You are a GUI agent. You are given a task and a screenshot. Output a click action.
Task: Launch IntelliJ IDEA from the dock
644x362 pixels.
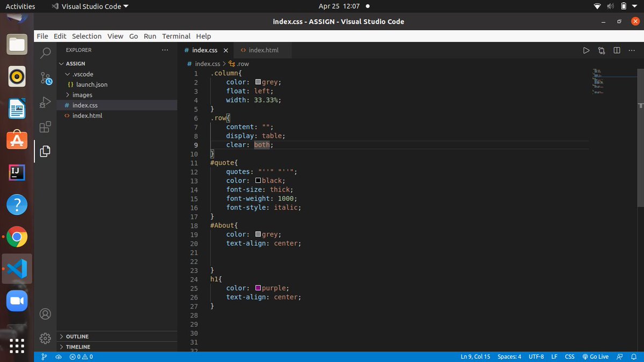pyautogui.click(x=17, y=173)
